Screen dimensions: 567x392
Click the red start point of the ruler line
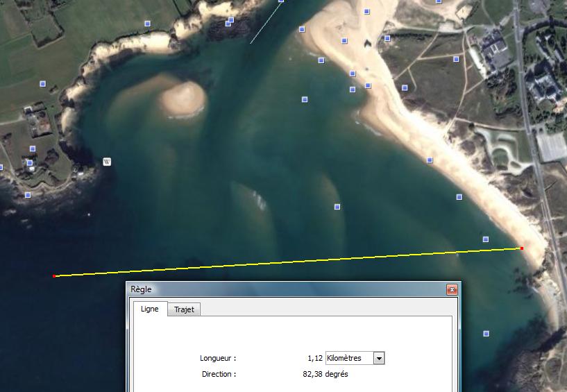point(54,276)
